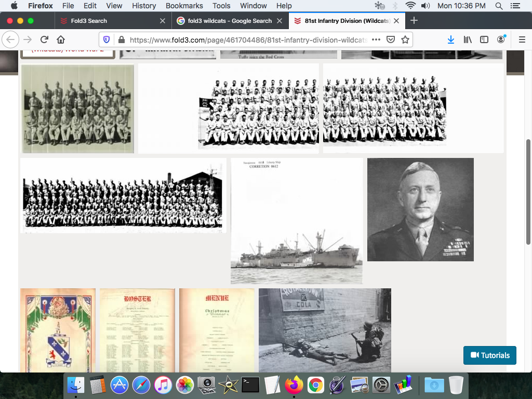Expand the page actions three-dot menu
This screenshot has height=399, width=532.
(x=376, y=39)
